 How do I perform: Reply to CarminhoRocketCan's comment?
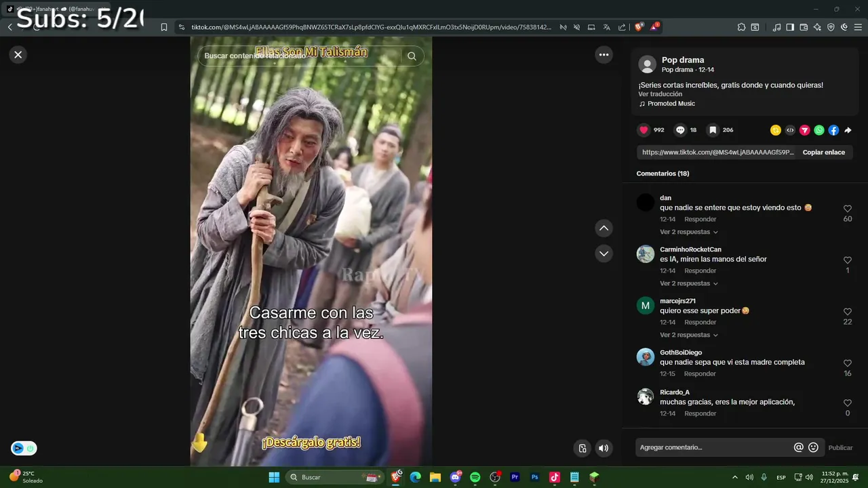tap(700, 271)
